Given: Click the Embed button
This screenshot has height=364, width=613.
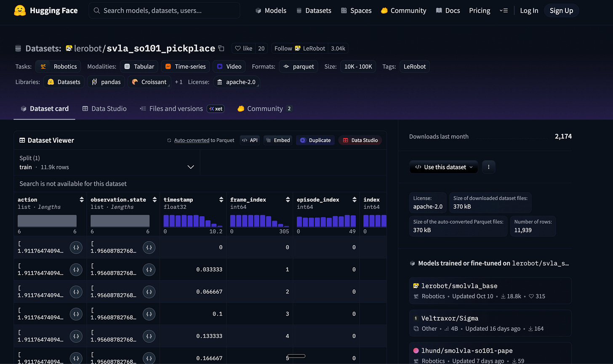Looking at the screenshot, I should click(x=278, y=140).
